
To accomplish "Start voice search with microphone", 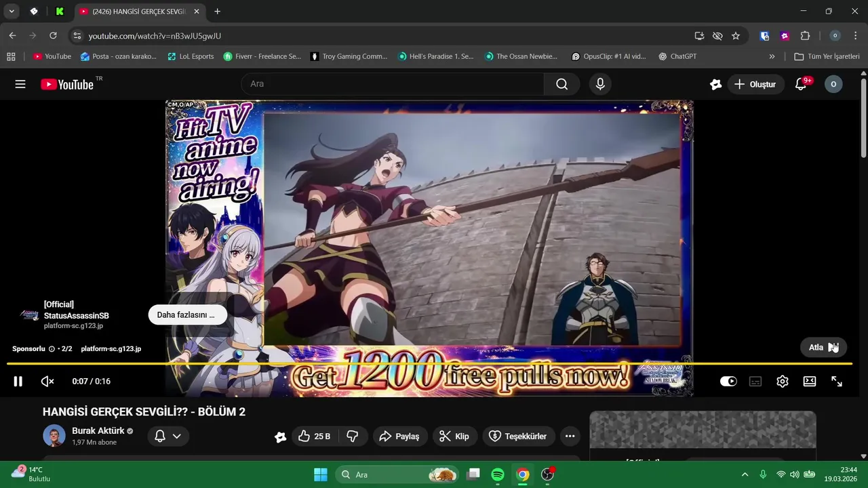I will click(599, 84).
